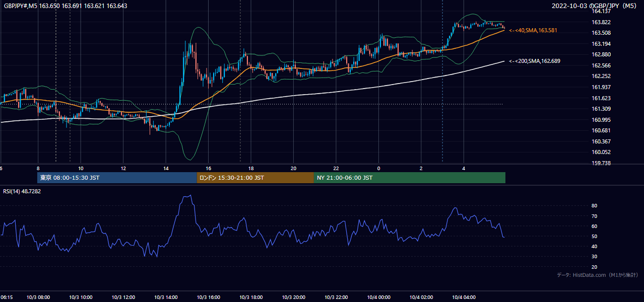Select the 10/3 14:00 time label

pos(166,297)
